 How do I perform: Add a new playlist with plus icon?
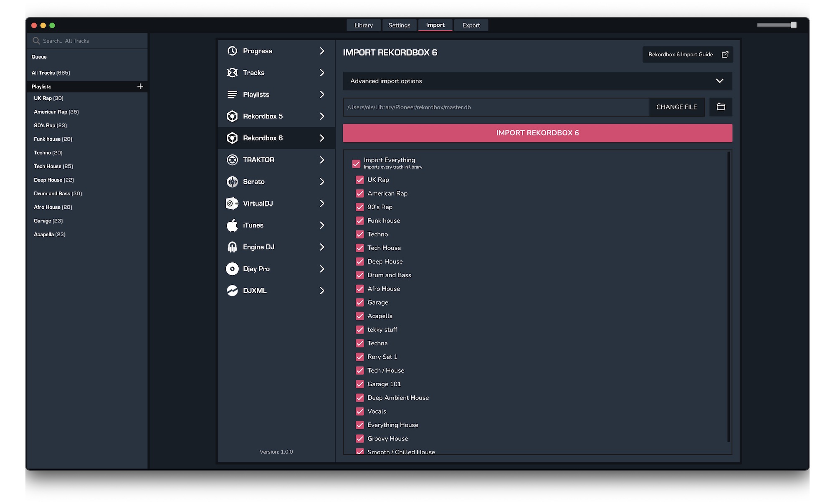coord(140,86)
